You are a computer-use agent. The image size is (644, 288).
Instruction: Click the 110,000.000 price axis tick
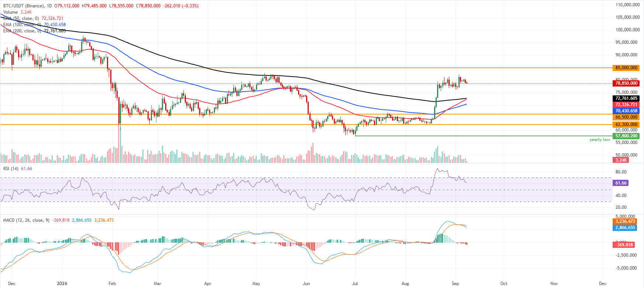pos(627,5)
